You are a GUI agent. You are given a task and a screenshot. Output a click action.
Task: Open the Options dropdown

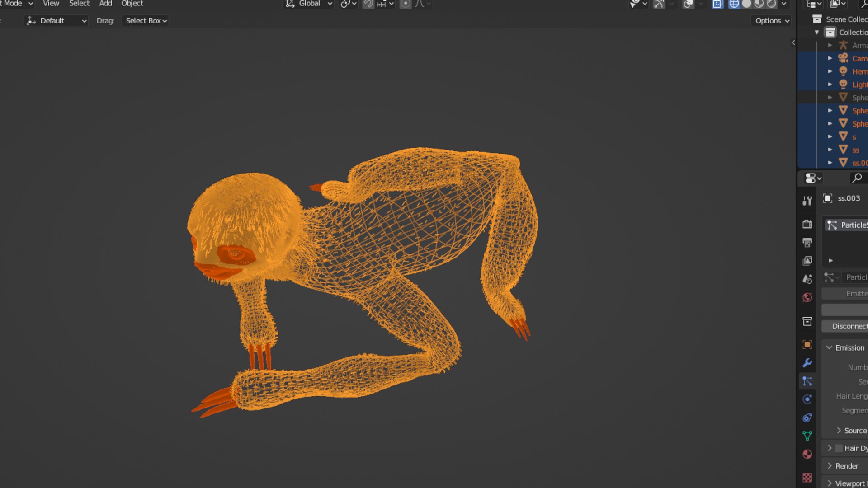771,21
